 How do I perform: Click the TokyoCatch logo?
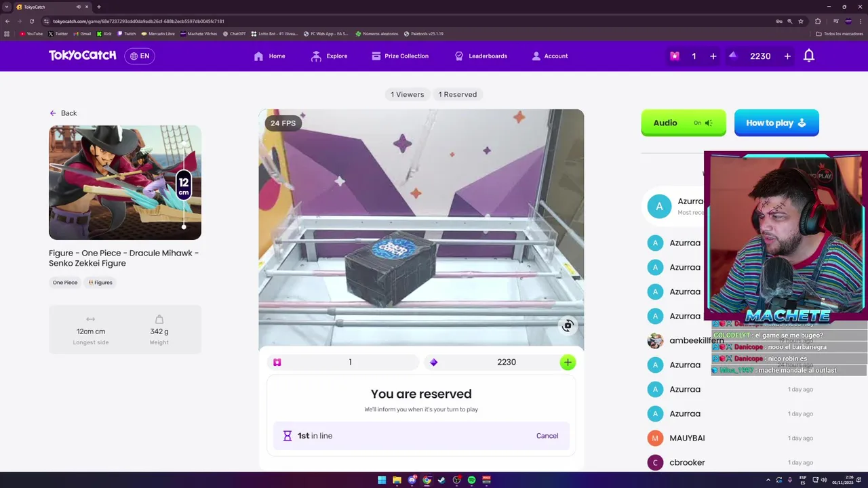(82, 56)
